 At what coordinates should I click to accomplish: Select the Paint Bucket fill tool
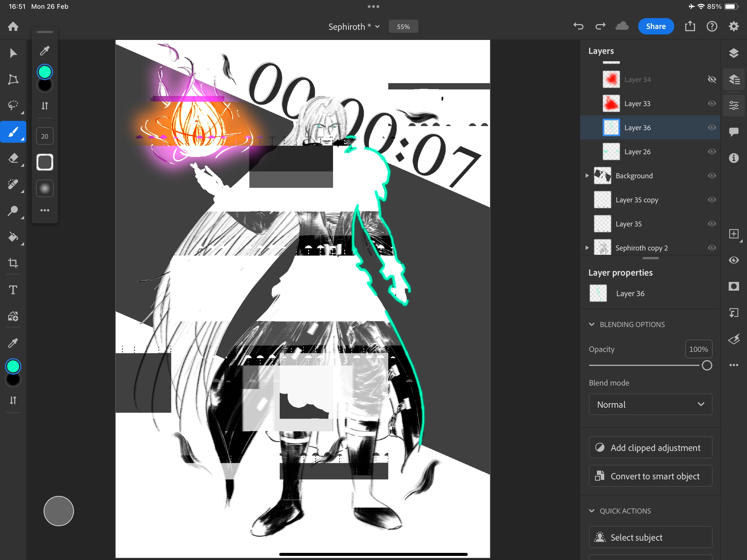pyautogui.click(x=13, y=237)
